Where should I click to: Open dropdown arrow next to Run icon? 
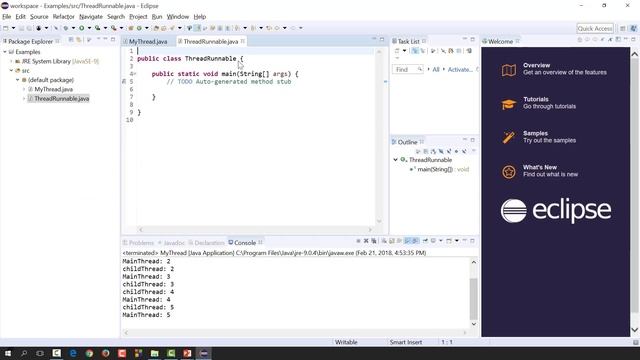[x=89, y=28]
